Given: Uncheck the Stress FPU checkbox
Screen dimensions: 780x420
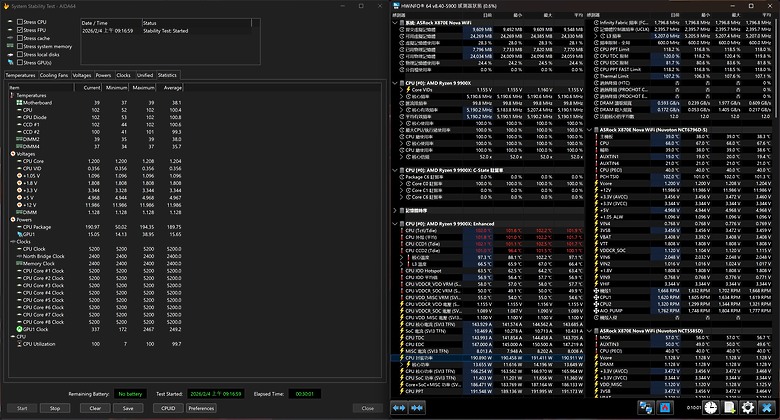Looking at the screenshot, I should [20, 30].
